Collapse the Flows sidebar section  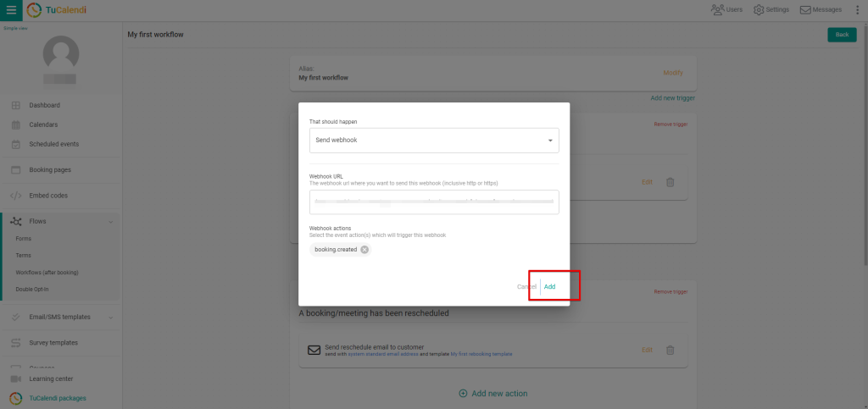[x=110, y=221]
